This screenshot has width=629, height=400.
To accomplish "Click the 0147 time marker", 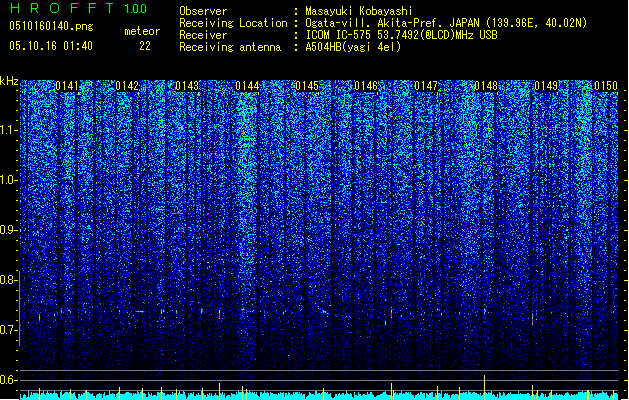I will point(426,86).
